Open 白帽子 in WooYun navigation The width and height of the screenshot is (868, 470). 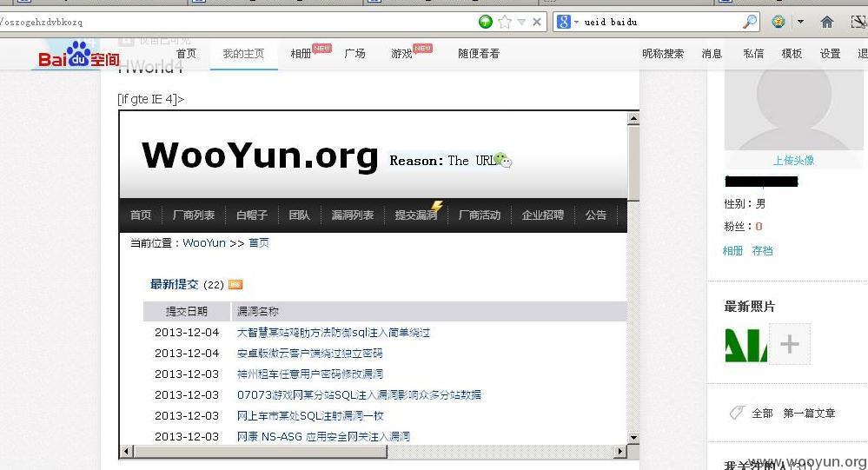coord(252,215)
